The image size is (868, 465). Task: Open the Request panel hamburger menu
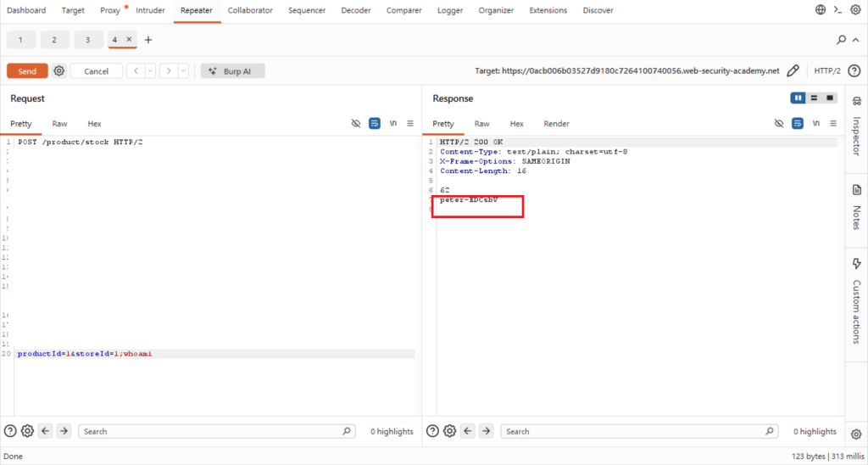point(410,123)
